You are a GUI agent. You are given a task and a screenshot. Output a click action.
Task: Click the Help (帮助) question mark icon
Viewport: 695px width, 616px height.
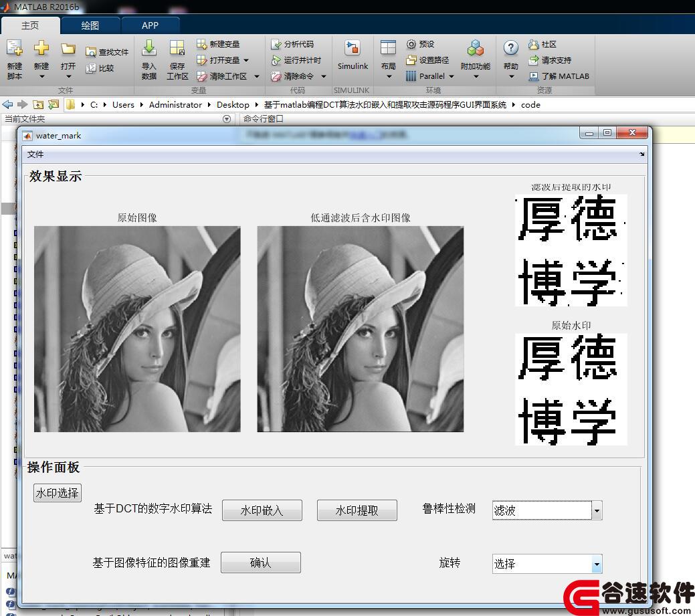point(510,48)
